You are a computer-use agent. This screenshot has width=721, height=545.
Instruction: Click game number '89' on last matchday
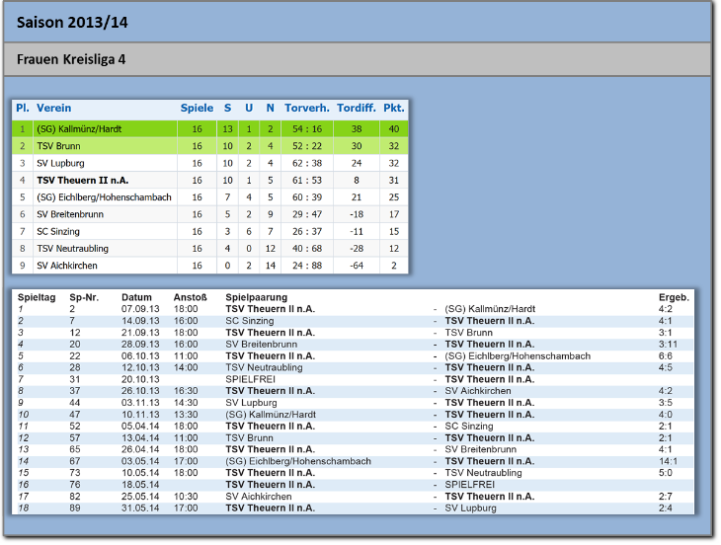(x=74, y=508)
